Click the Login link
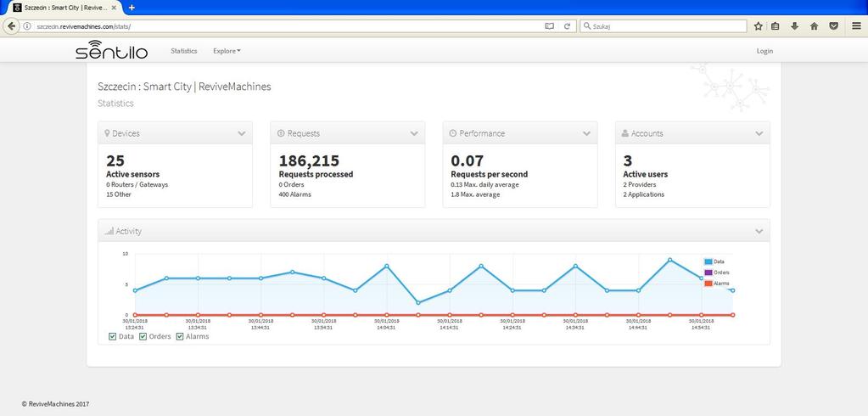 click(x=764, y=51)
